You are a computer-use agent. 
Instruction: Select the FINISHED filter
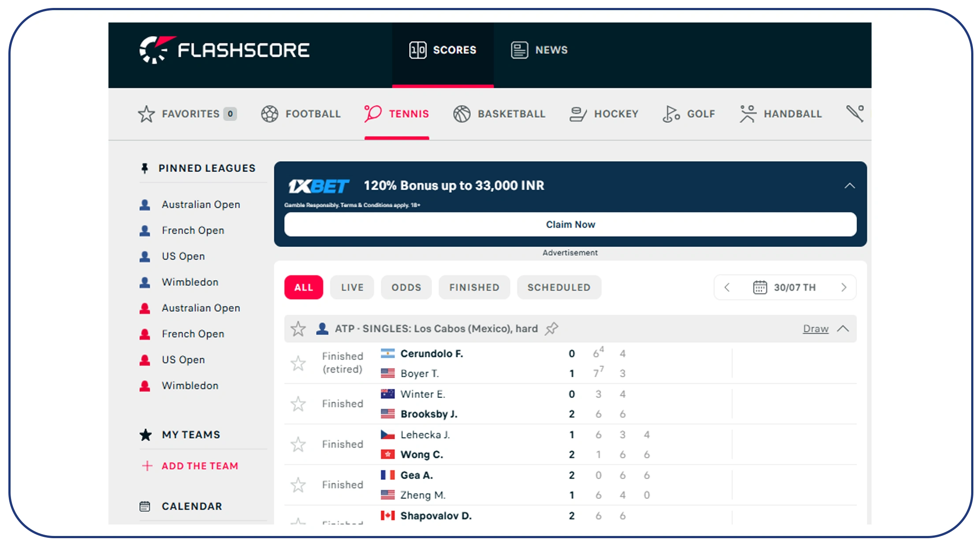(474, 288)
